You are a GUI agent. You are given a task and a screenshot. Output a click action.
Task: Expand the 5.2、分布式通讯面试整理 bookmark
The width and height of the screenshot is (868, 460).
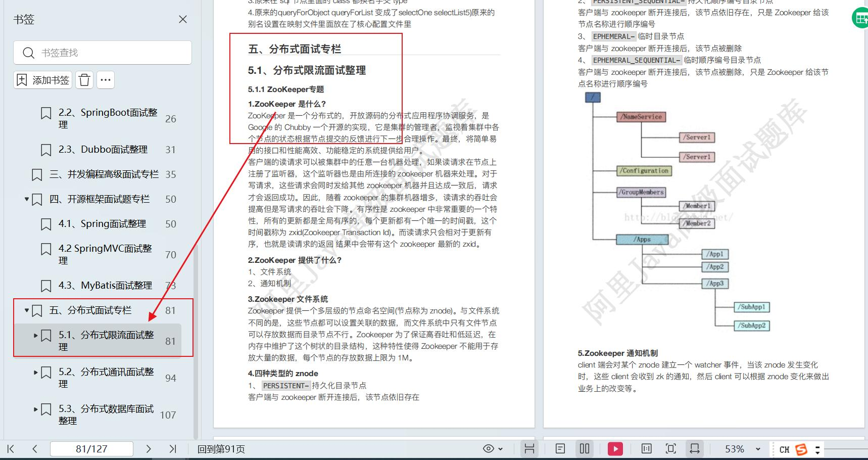click(36, 372)
